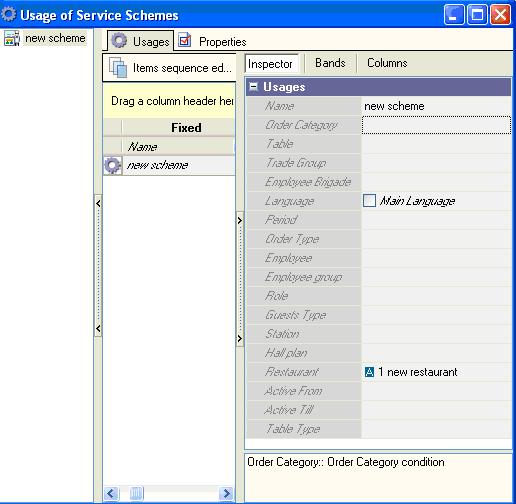Viewport: 516px width, 504px height.
Task: Collapse the Usages section header
Action: [254, 87]
